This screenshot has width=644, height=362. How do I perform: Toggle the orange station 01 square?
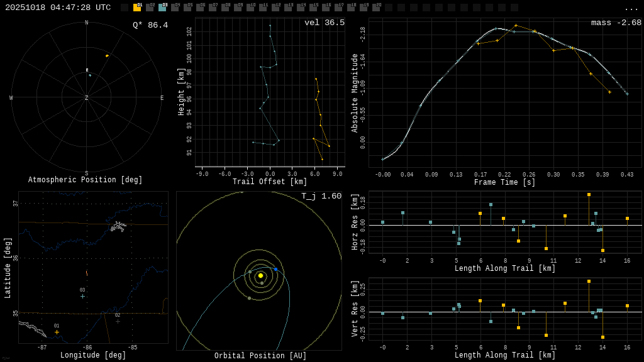click(137, 8)
